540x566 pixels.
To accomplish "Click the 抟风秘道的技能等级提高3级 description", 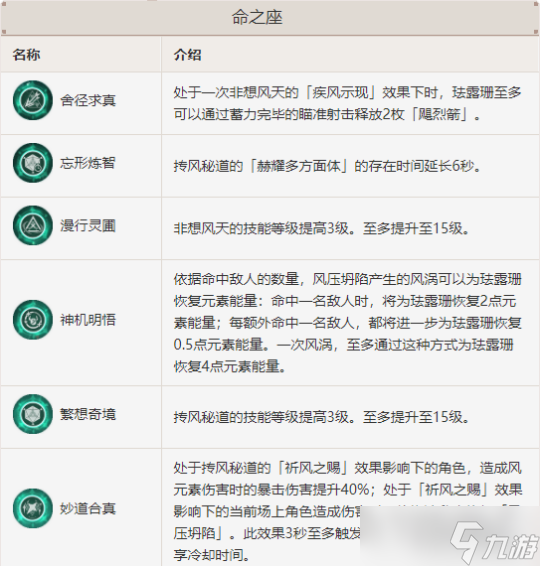I will coord(321,417).
